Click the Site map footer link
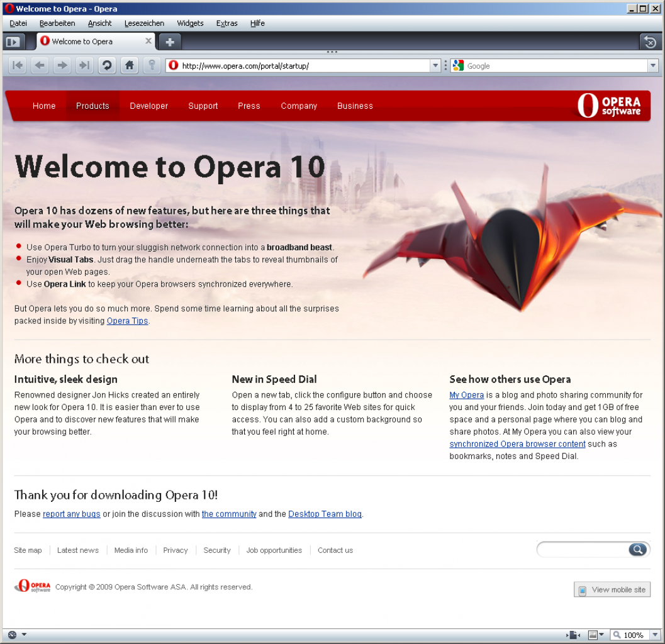665x644 pixels. point(28,550)
